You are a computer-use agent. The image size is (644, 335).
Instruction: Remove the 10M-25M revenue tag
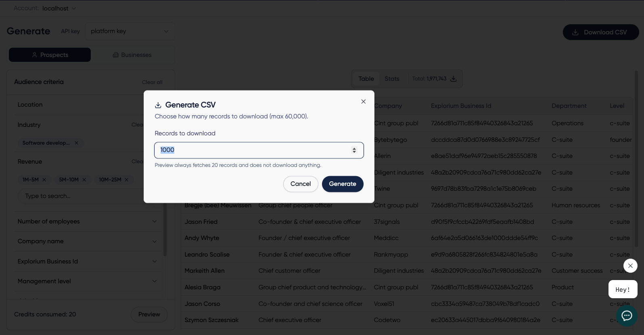[126, 180]
